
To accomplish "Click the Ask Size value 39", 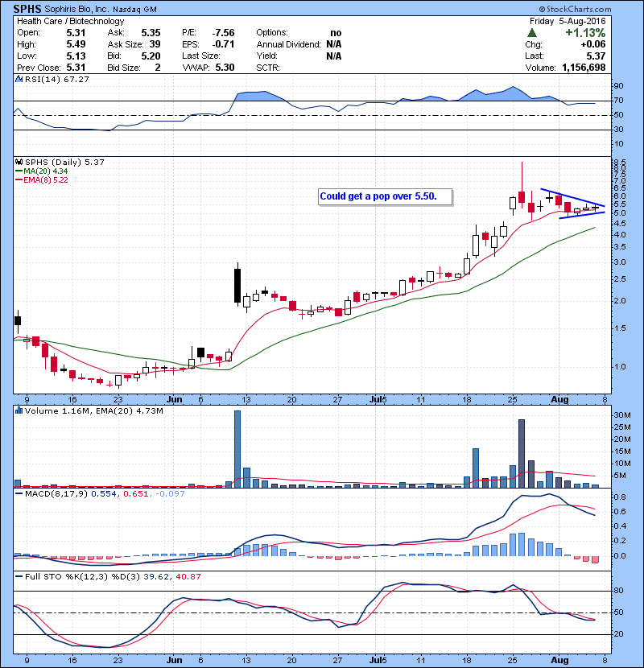I will (x=155, y=44).
